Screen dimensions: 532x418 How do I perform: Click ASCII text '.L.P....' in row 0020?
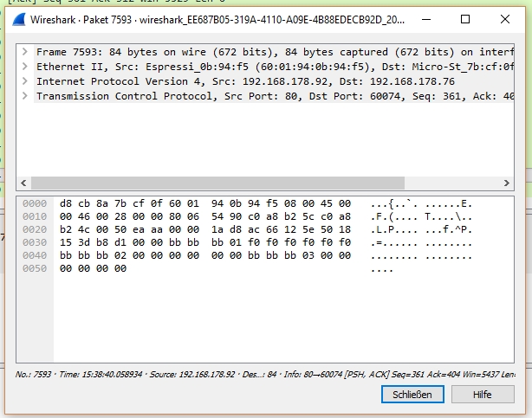pos(394,230)
